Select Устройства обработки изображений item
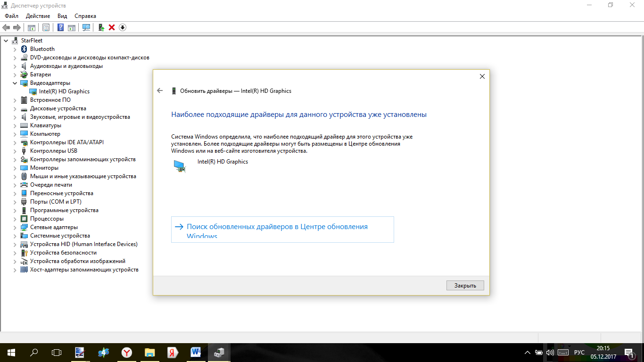Image resolution: width=644 pixels, height=362 pixels. coord(77,261)
